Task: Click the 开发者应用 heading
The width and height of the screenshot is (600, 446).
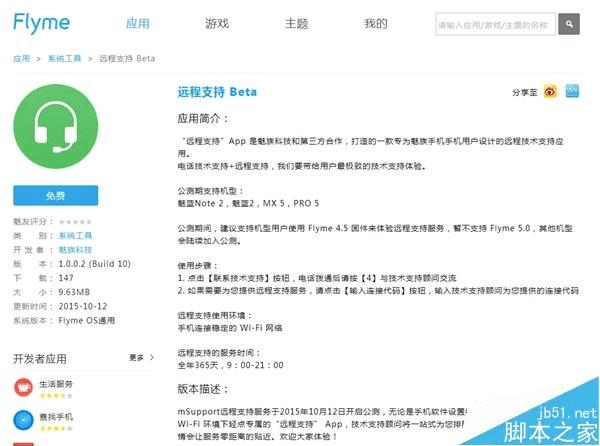Action: 40,359
